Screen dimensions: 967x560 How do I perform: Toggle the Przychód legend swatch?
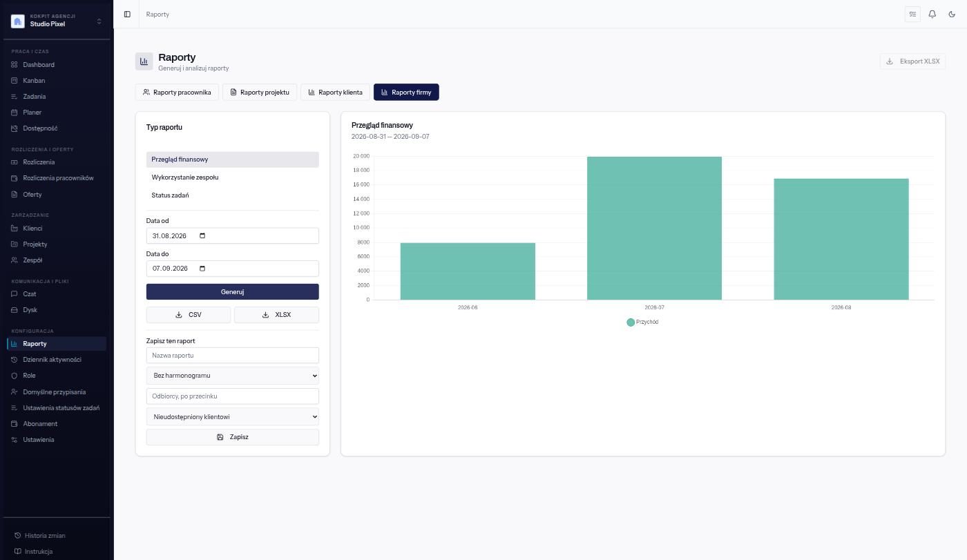click(631, 322)
